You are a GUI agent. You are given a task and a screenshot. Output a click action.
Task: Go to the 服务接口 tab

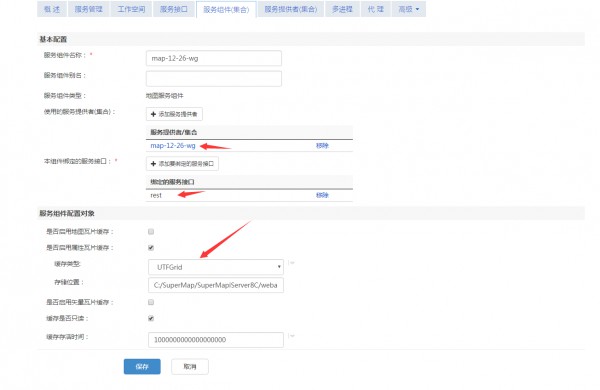(173, 9)
